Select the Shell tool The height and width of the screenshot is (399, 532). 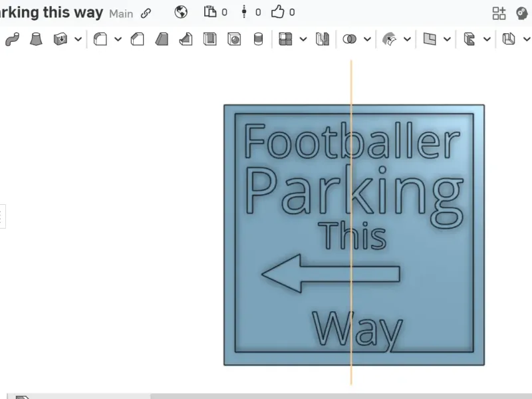pos(209,39)
